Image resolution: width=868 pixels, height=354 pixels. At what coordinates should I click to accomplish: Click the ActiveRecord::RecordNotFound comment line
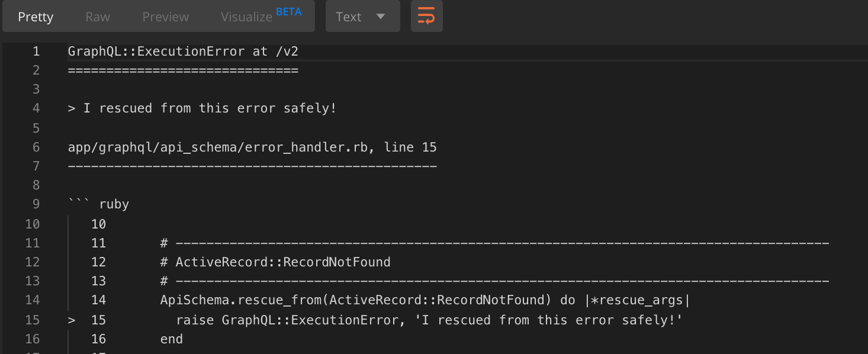click(x=275, y=262)
